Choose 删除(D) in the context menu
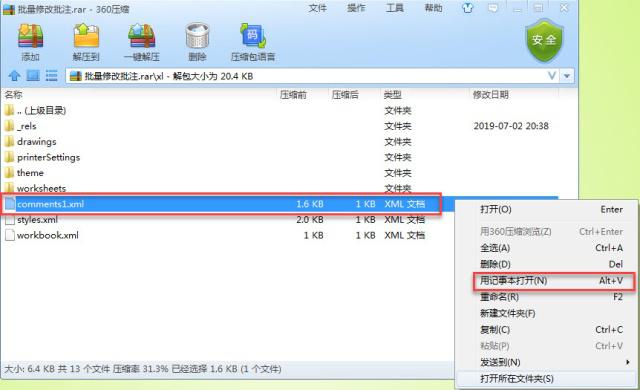640x390 pixels. (x=546, y=264)
